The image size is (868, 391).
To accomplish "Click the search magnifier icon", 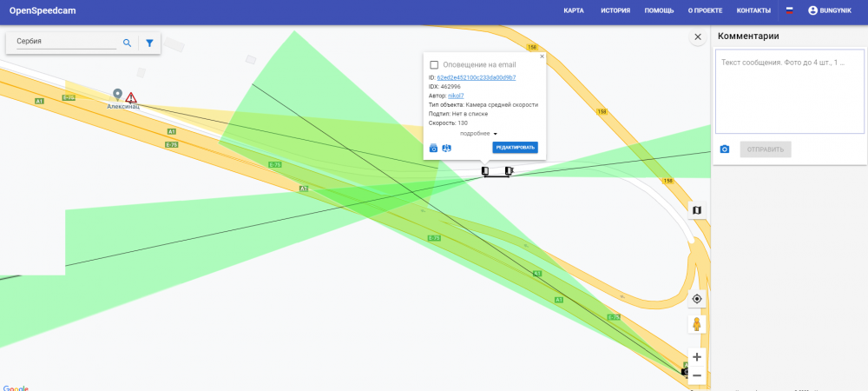I will click(x=127, y=43).
